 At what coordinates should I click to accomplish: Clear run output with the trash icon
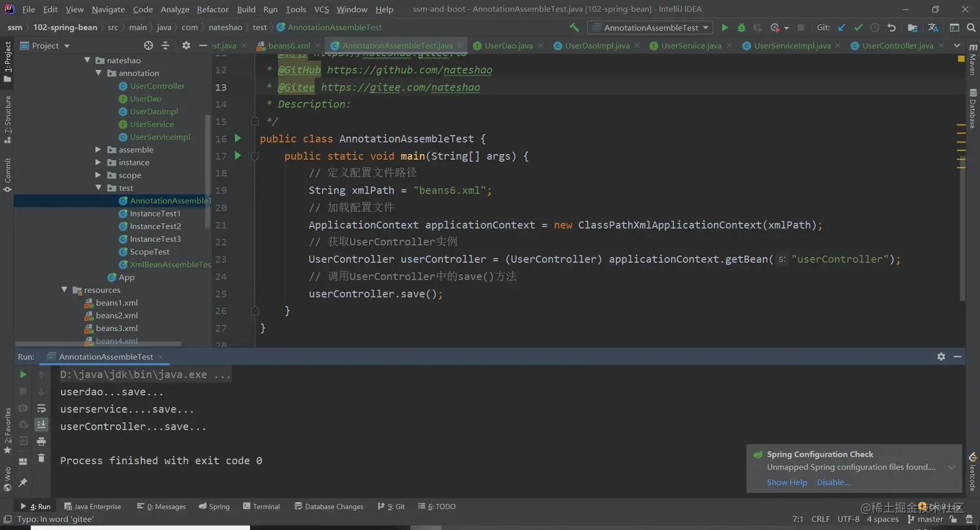point(41,458)
